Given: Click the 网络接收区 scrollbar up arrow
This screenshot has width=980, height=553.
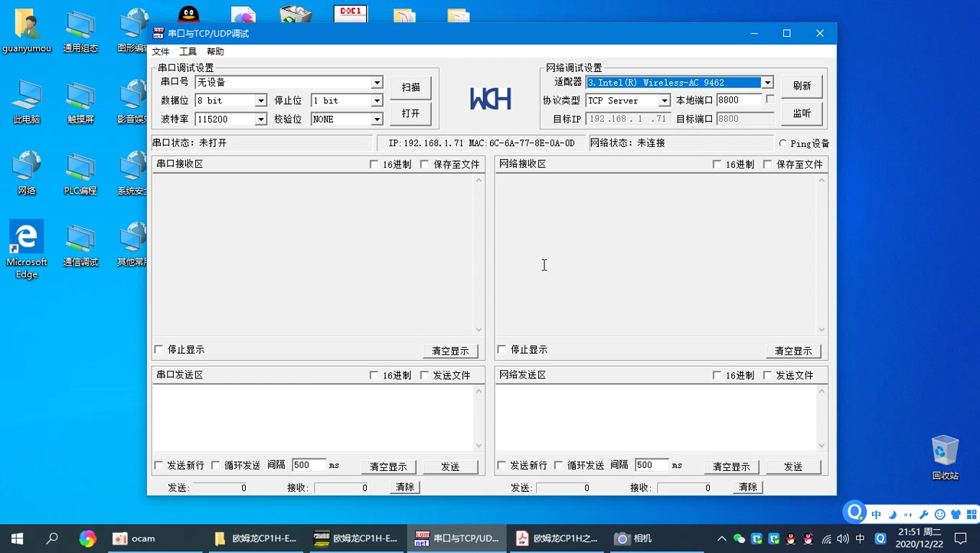Looking at the screenshot, I should (x=822, y=180).
